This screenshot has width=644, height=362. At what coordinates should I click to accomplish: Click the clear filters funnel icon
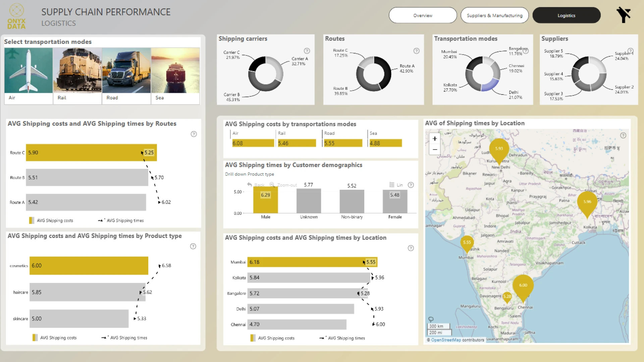click(x=624, y=15)
